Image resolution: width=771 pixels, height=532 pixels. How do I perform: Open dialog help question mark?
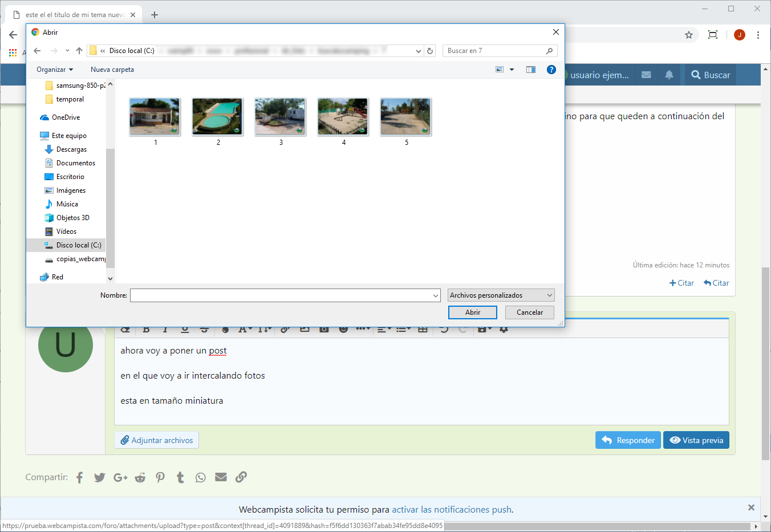[x=551, y=70]
